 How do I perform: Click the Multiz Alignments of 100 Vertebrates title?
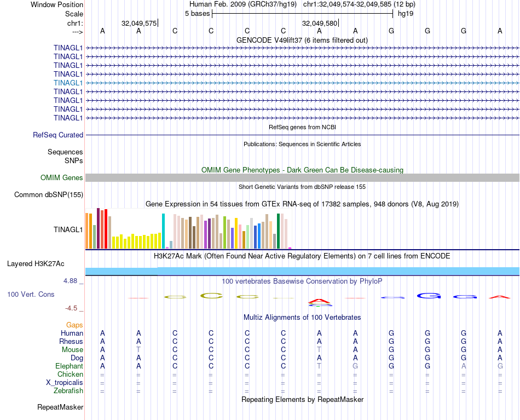[302, 318]
